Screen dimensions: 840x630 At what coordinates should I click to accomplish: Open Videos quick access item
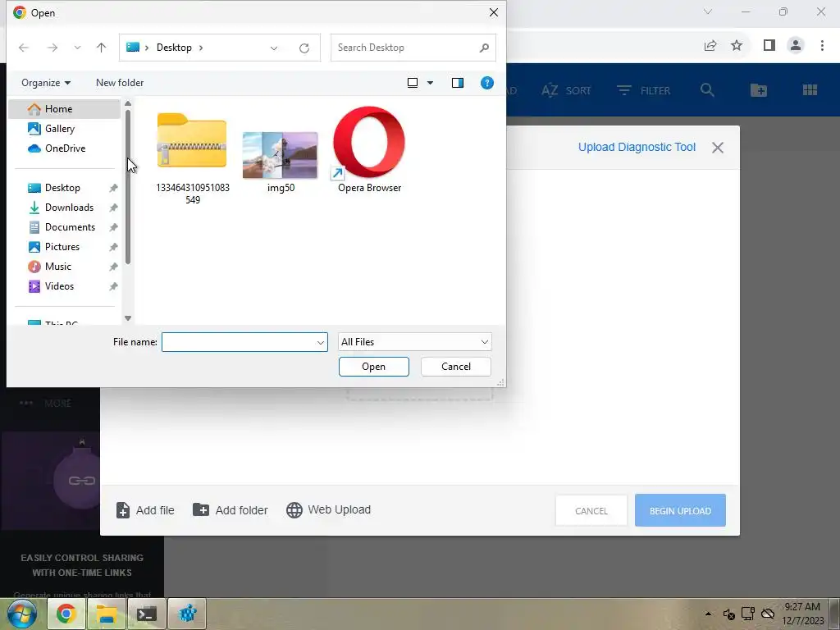tap(59, 286)
